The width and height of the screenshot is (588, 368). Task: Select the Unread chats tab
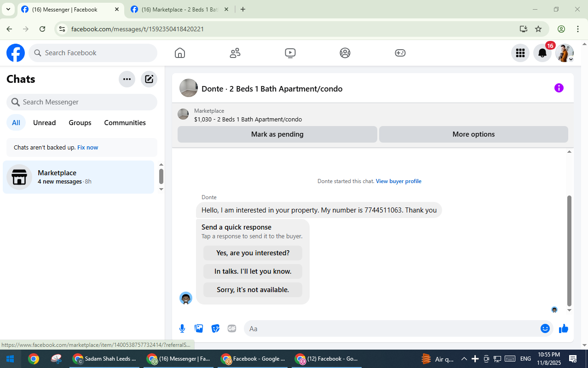(45, 123)
